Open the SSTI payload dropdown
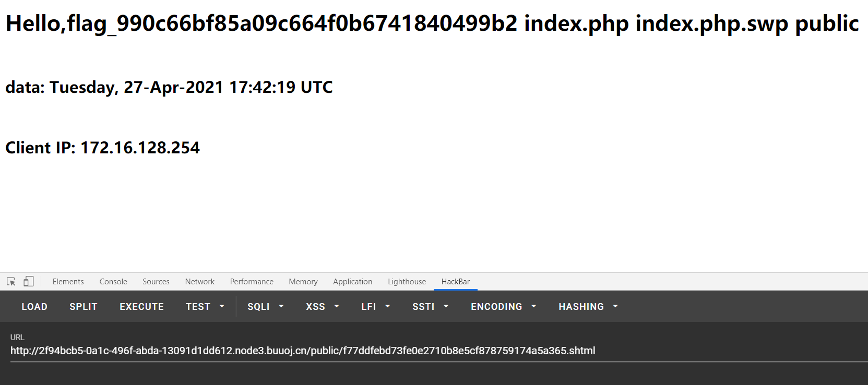This screenshot has height=385, width=868. click(429, 306)
